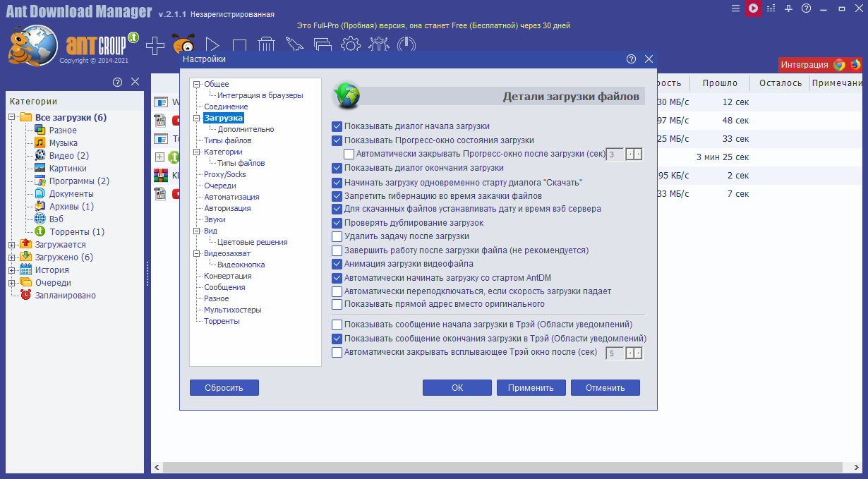Image resolution: width=868 pixels, height=479 pixels.
Task: Open the Соединение settings page
Action: point(226,107)
